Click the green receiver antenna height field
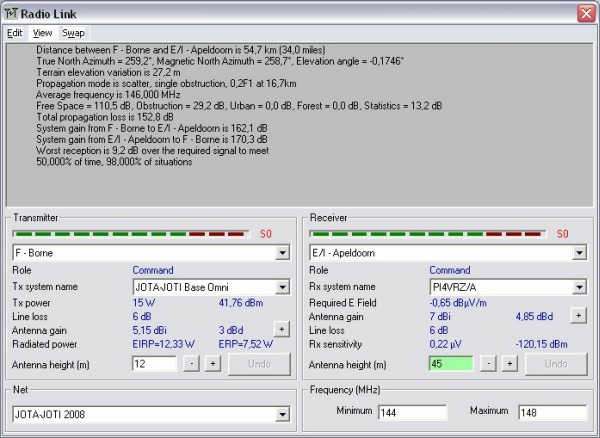 451,363
